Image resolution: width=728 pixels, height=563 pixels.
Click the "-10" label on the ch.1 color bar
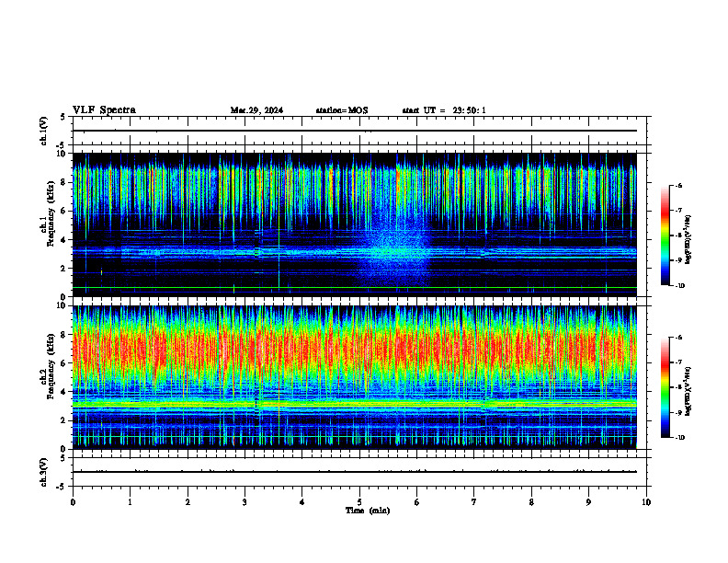680,286
